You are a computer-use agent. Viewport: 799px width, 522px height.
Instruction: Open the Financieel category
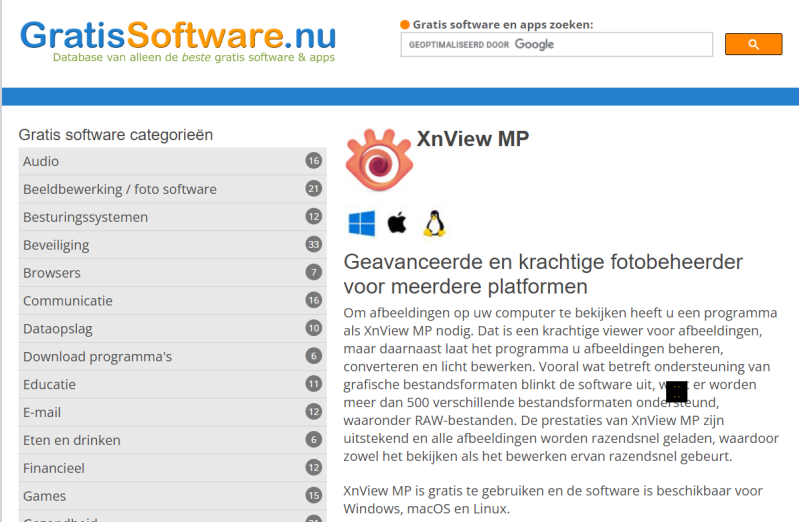click(x=172, y=468)
